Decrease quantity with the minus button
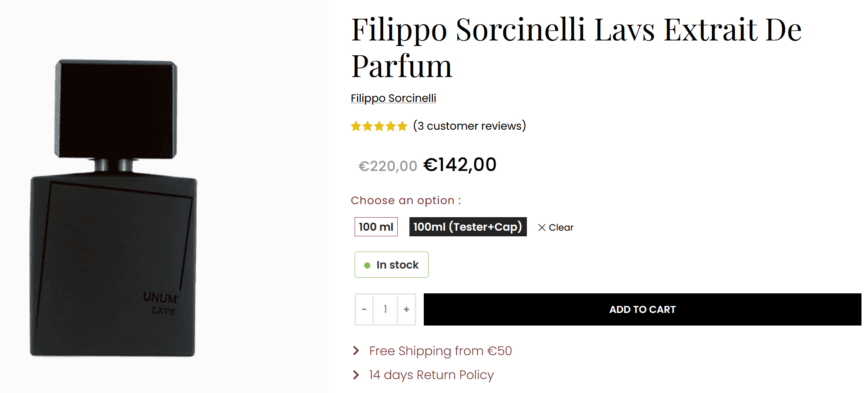 [364, 309]
